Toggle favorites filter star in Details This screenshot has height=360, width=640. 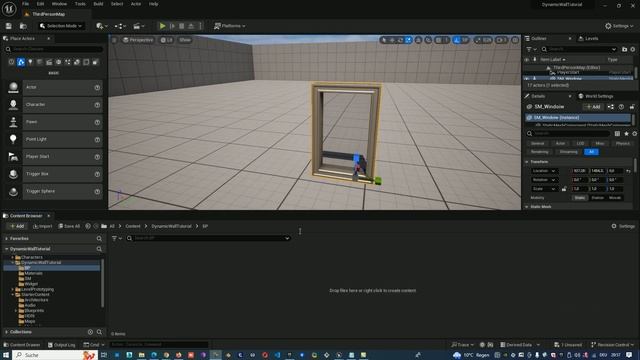coord(626,133)
